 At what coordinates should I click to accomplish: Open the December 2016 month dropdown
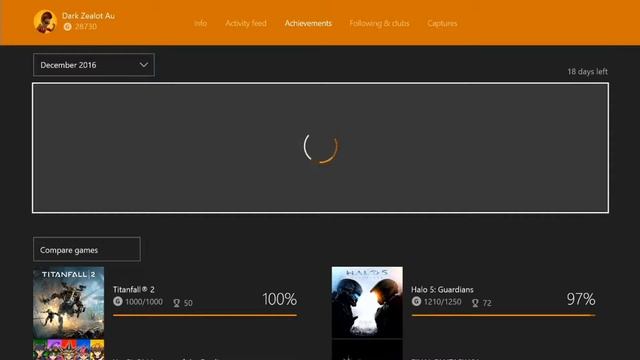94,64
